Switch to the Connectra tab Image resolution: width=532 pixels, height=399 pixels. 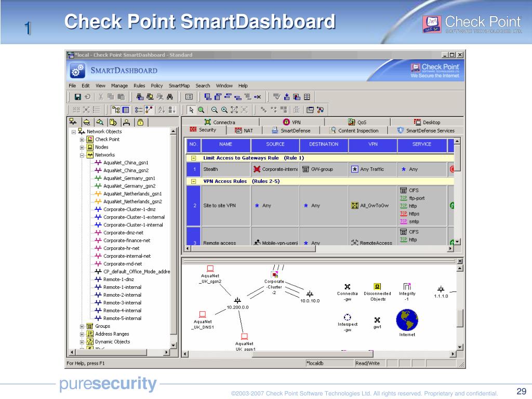(x=220, y=122)
